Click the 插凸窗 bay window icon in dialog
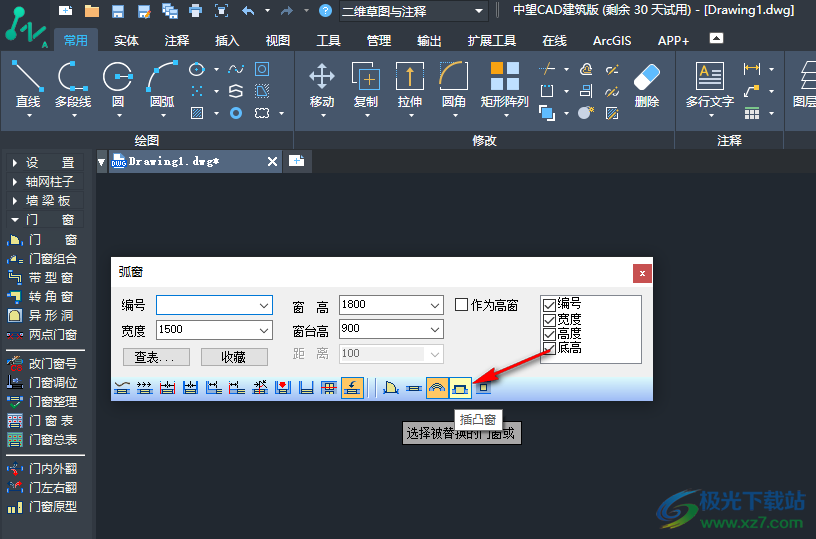The image size is (816, 539). point(460,388)
